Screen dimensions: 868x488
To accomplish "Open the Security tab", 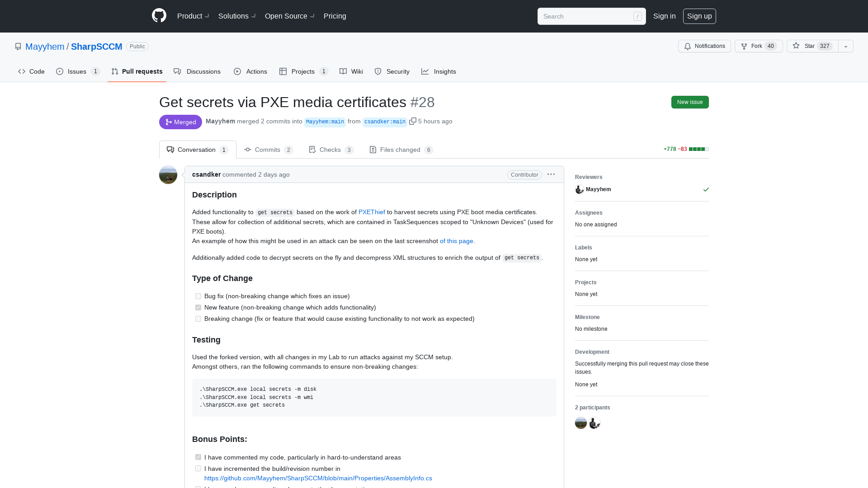I will coord(392,71).
